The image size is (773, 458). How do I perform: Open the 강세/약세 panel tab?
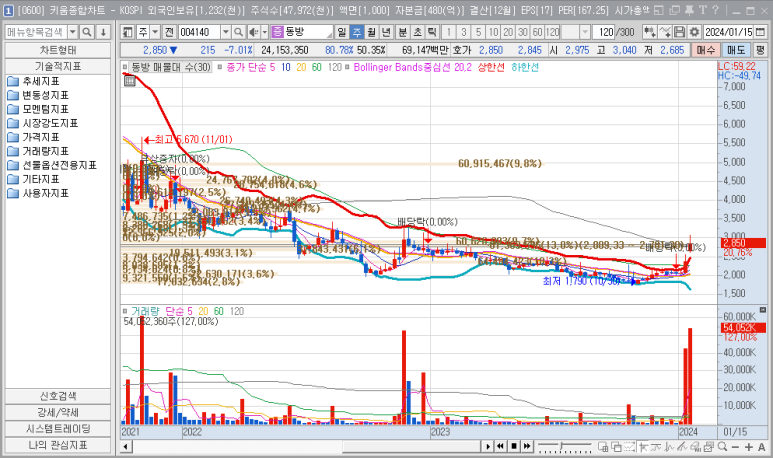tap(58, 412)
